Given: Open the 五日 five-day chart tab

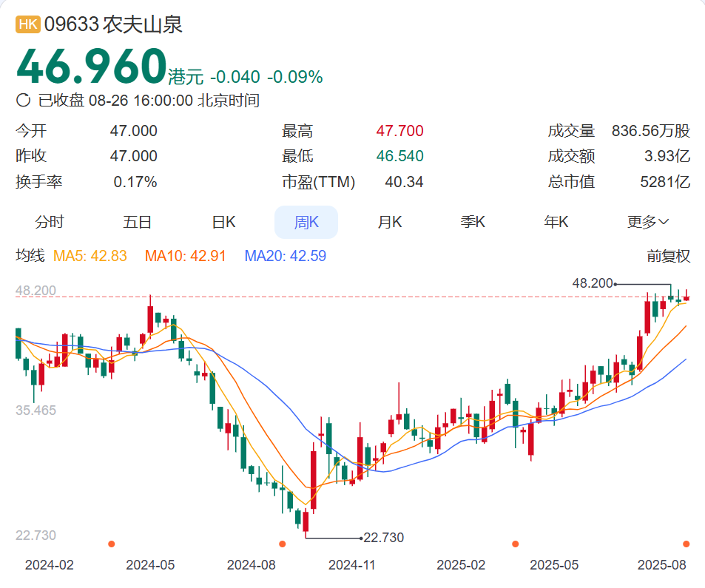Looking at the screenshot, I should 137,222.
